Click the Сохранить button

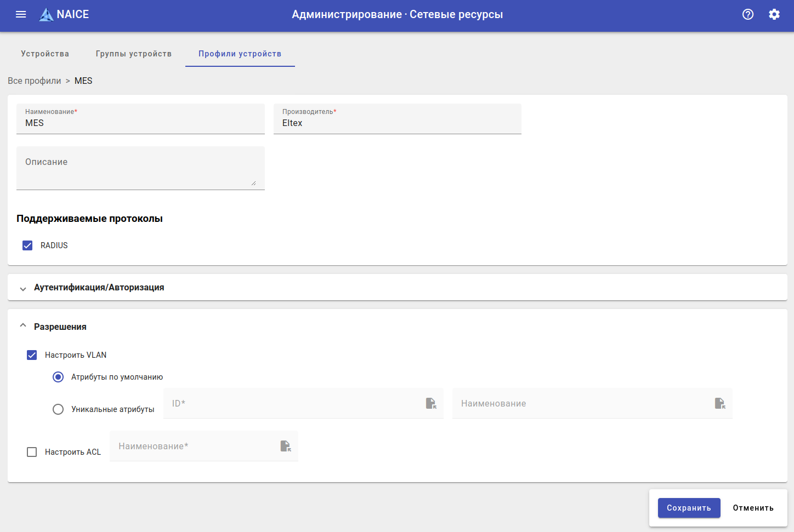[689, 508]
